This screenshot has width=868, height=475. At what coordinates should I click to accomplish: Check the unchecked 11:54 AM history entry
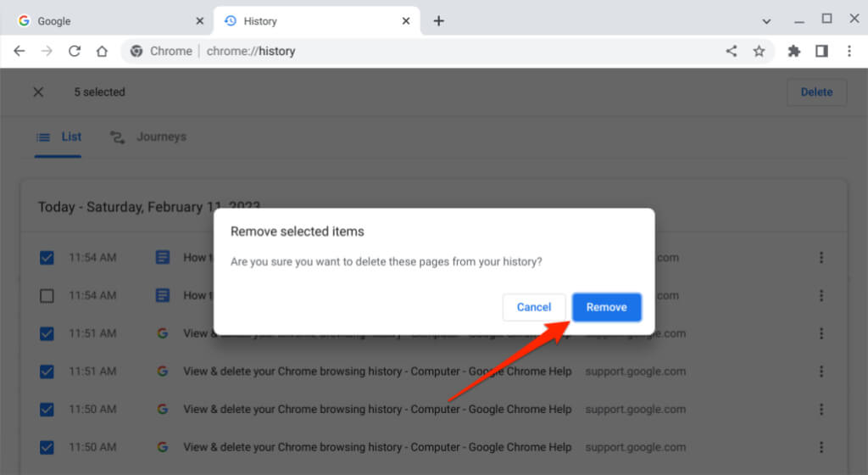coord(47,296)
